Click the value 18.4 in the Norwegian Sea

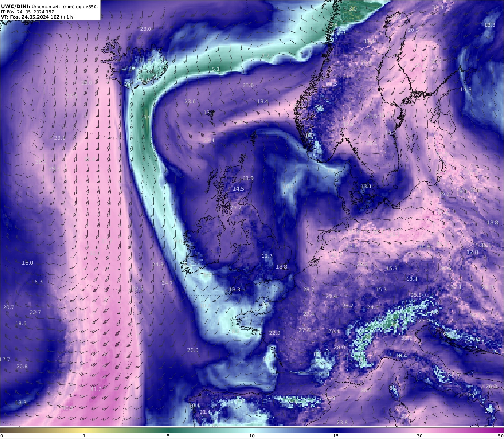pos(263,102)
